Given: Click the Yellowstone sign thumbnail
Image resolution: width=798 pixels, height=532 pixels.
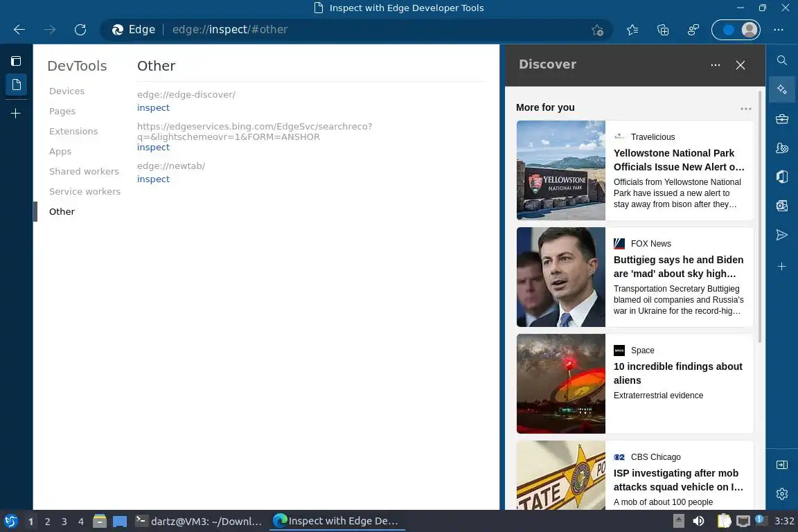Looking at the screenshot, I should point(561,170).
